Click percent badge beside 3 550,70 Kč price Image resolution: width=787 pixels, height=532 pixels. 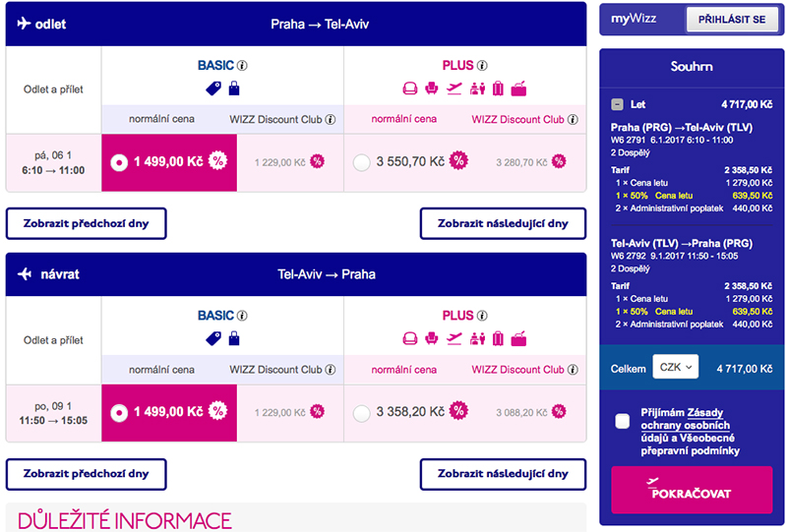point(458,161)
